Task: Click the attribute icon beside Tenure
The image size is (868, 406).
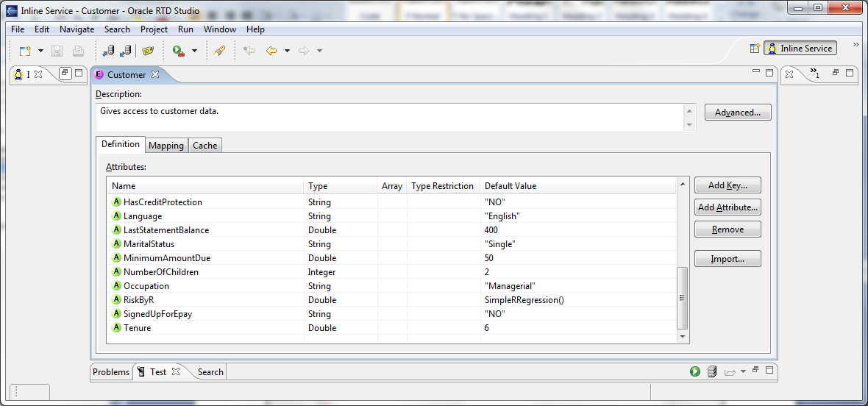Action: 116,327
